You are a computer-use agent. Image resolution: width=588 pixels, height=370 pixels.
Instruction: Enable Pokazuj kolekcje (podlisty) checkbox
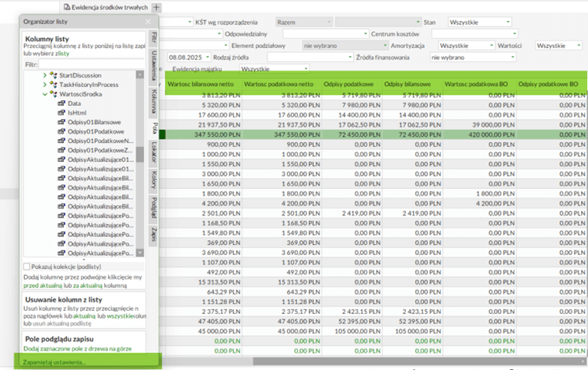[x=27, y=267]
